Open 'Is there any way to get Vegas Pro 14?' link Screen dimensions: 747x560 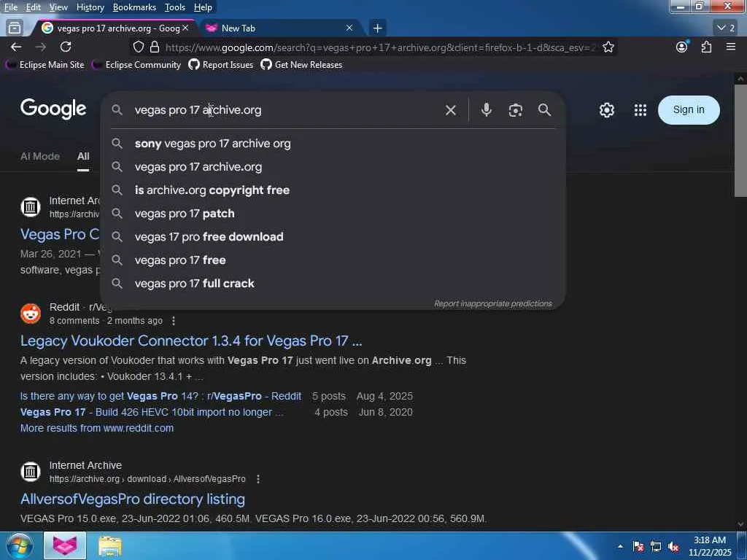pyautogui.click(x=160, y=396)
